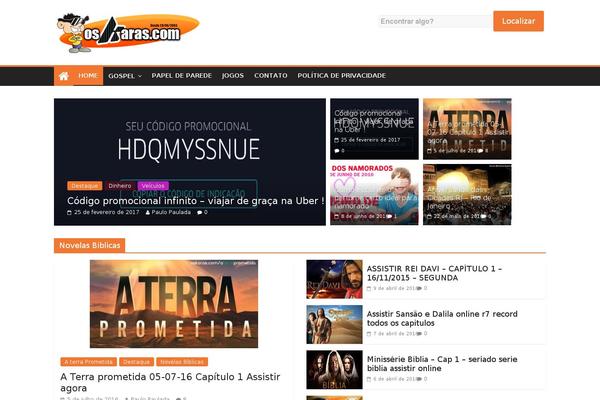Viewport: 600px width, 400px height.
Task: Open the Rei Davi thumbnail
Action: click(x=334, y=279)
